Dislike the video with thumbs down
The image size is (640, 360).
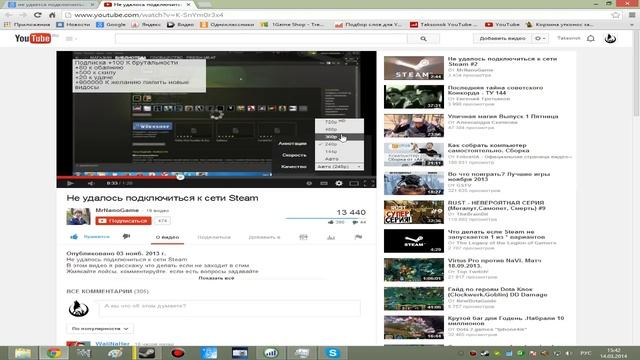click(x=127, y=237)
